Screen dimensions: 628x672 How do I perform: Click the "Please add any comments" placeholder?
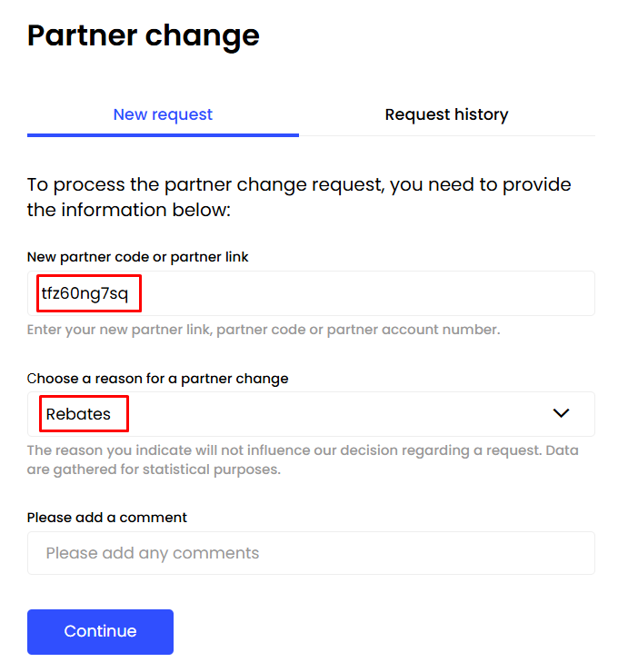(153, 553)
